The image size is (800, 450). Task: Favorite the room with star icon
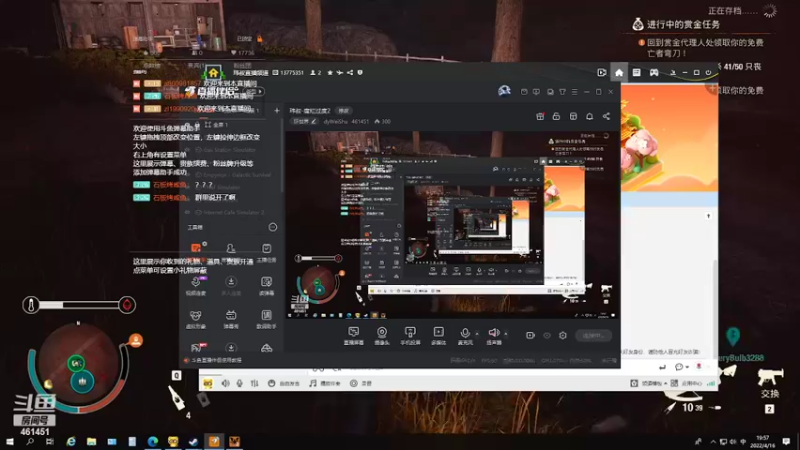pos(330,72)
